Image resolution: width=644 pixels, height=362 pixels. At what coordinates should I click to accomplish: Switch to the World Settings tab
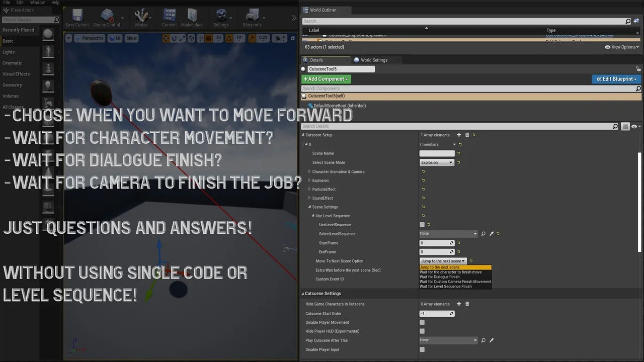[x=373, y=60]
